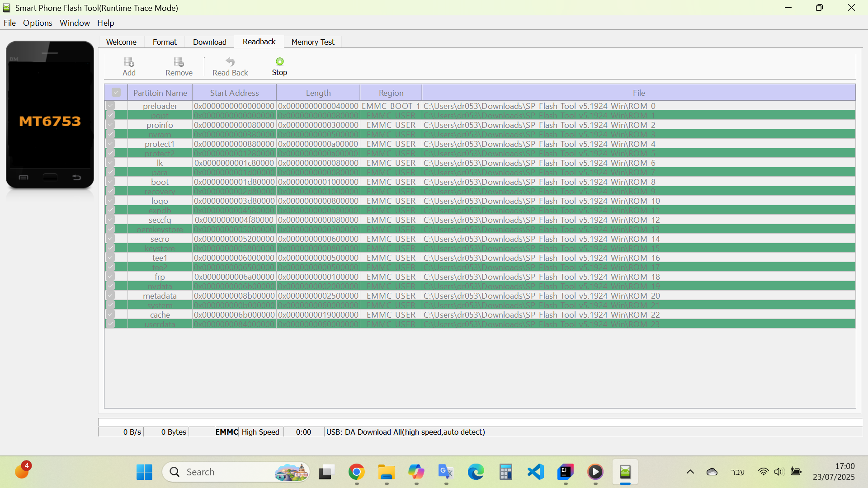Switch to the Memory Test tab
Image resolution: width=868 pixels, height=488 pixels.
click(x=313, y=42)
